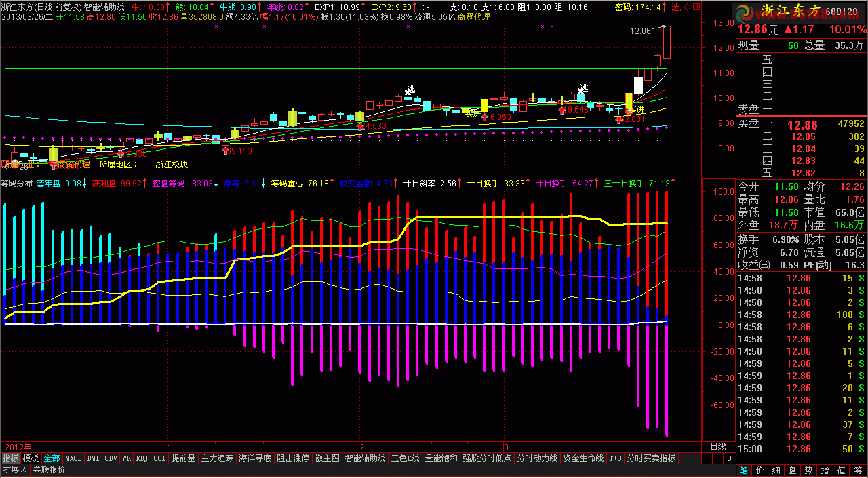Select the 海洋寻底 indicator
Image resolution: width=868 pixels, height=478 pixels.
pyautogui.click(x=255, y=458)
